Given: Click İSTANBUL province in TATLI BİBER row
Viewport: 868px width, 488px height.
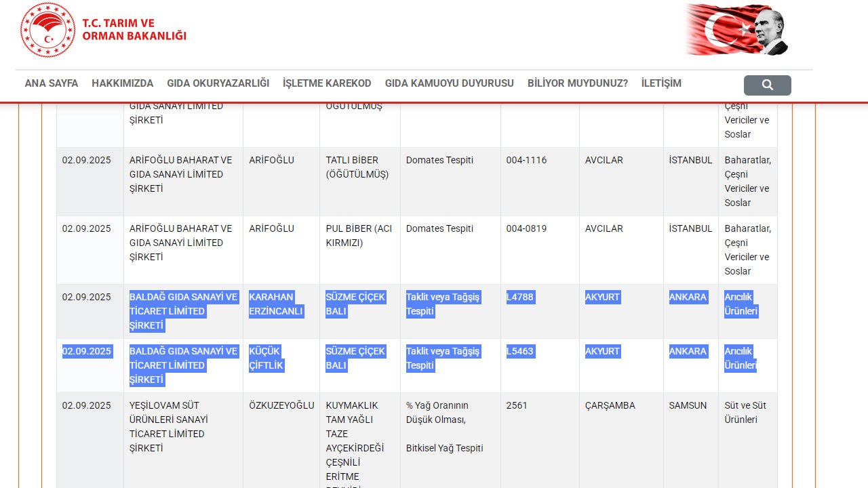Looking at the screenshot, I should [x=690, y=161].
